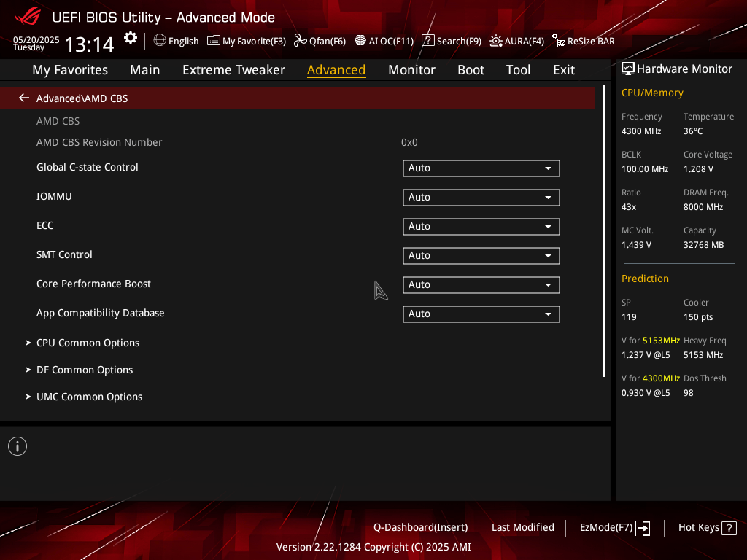The image size is (747, 560).
Task: Click the Capacity 32768 MB value
Action: point(703,245)
